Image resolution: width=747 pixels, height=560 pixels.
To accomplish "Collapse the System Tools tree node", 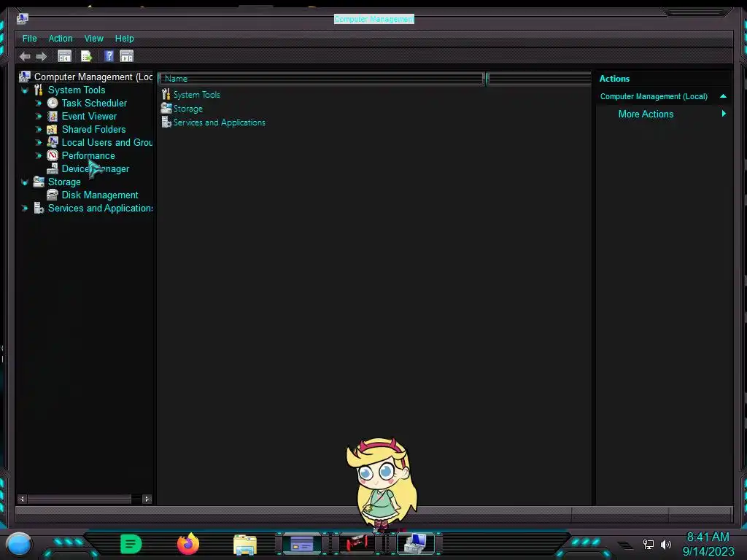I will [x=25, y=90].
